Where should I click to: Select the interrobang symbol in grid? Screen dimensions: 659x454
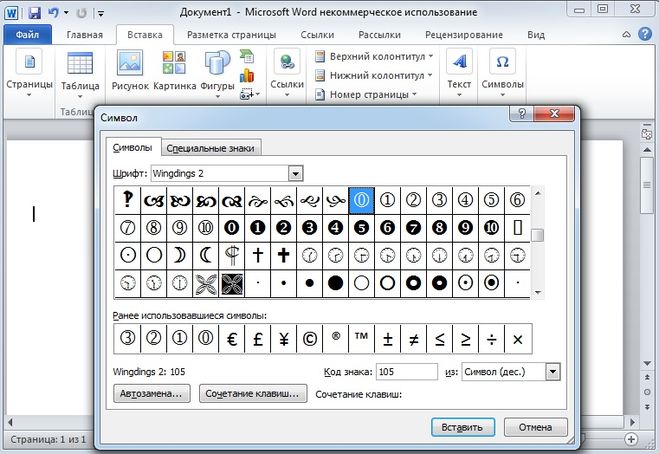[x=127, y=200]
